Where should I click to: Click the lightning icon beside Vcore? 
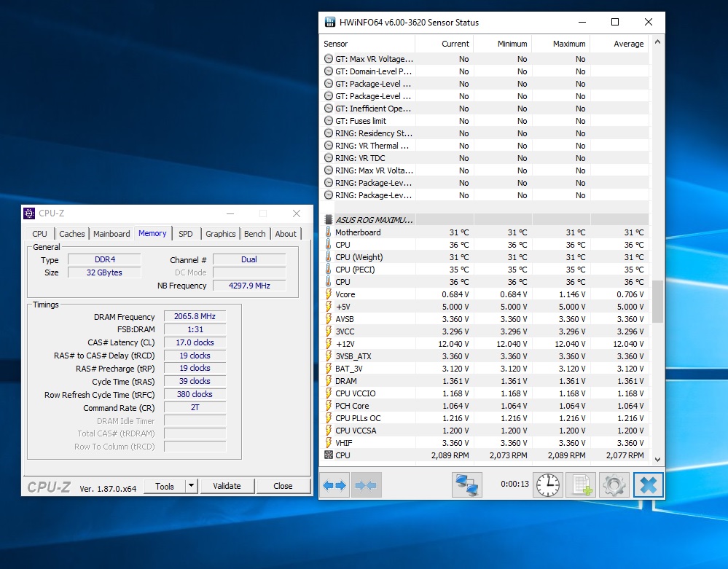coord(328,294)
